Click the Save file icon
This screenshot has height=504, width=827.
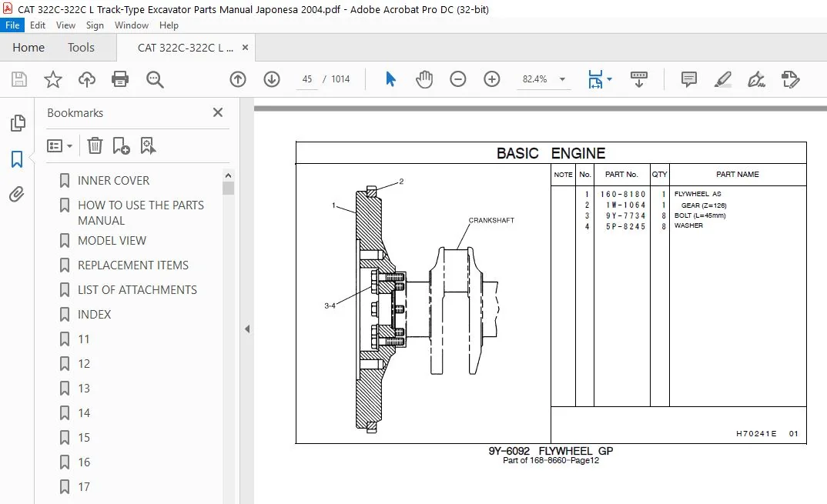(x=19, y=79)
